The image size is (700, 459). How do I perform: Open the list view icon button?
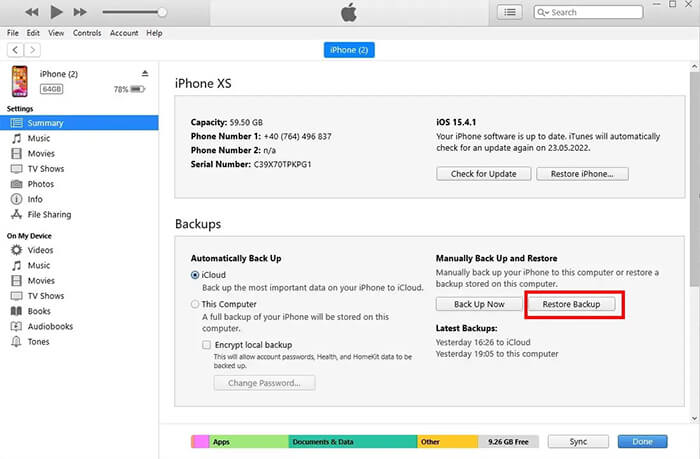[509, 12]
